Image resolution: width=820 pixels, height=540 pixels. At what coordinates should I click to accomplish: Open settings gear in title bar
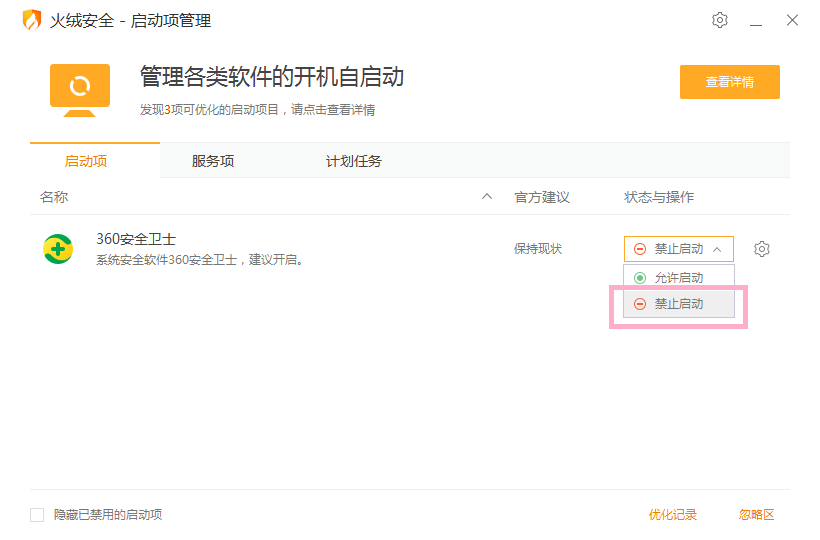point(720,20)
